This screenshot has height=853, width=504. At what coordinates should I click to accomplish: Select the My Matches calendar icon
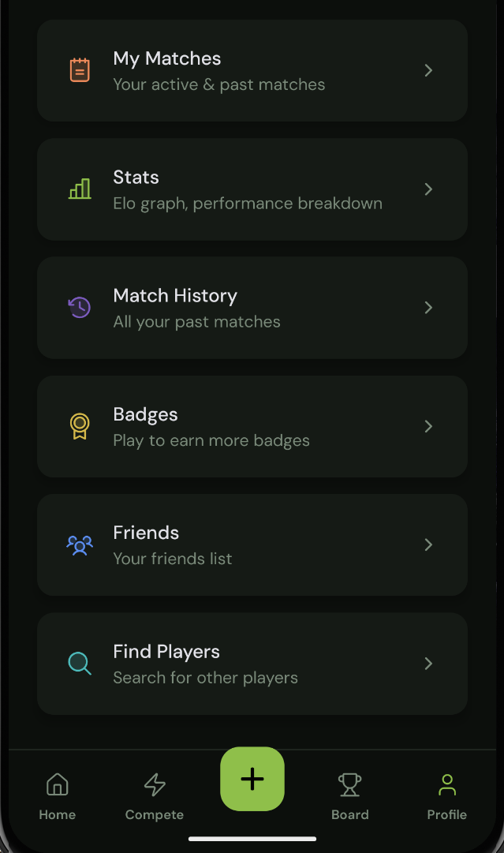pyautogui.click(x=80, y=70)
